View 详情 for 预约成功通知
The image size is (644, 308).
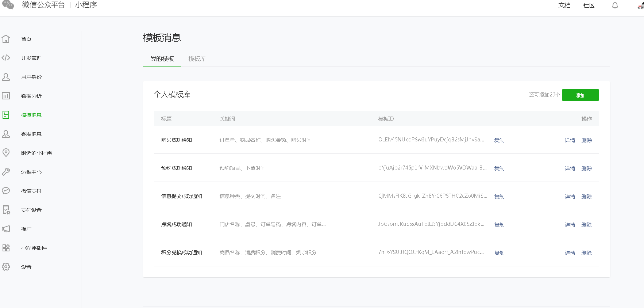point(570,168)
